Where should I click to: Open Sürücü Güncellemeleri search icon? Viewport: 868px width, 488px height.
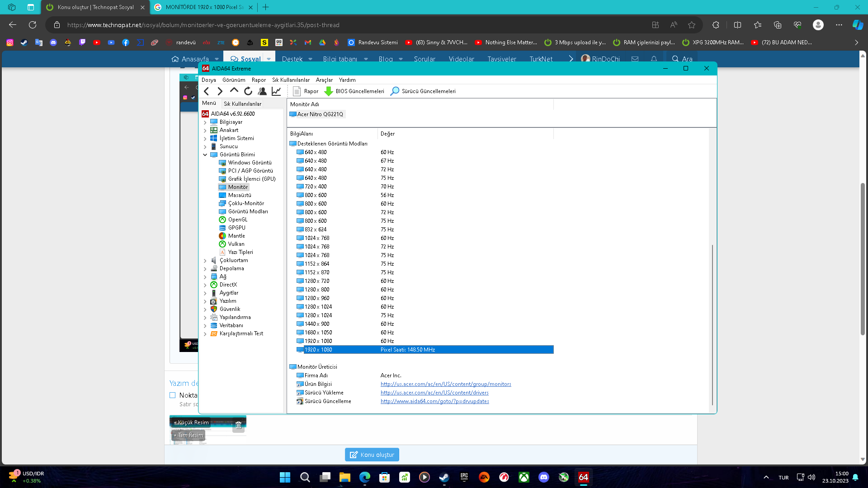pos(395,91)
